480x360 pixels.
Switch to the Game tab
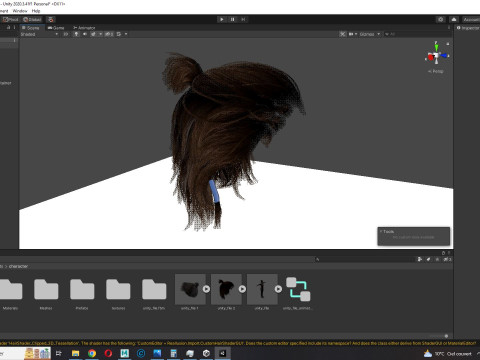click(56, 28)
